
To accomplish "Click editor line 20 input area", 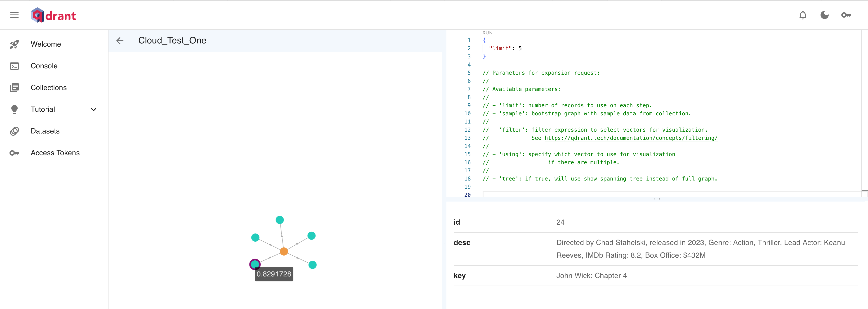I will tap(640, 195).
